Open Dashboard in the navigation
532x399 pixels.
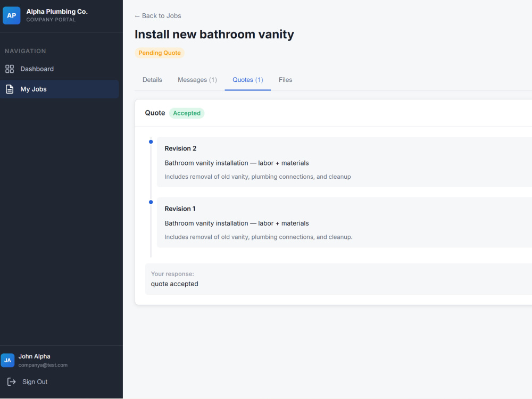coord(60,69)
